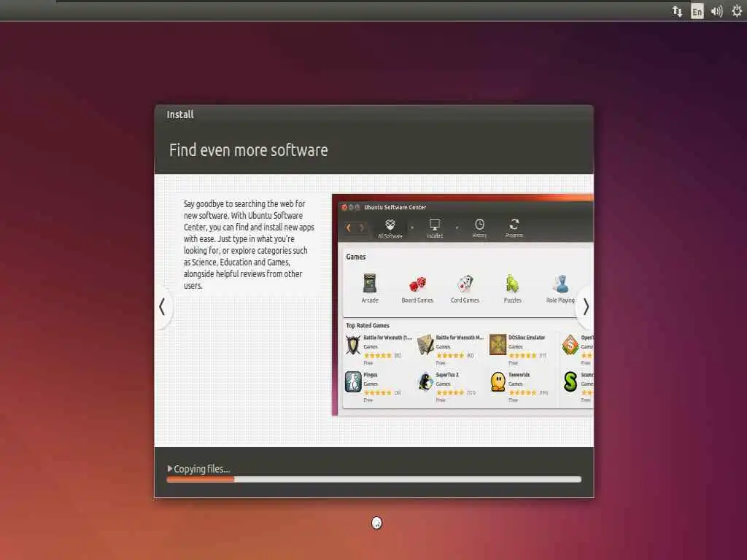Image resolution: width=747 pixels, height=560 pixels.
Task: Click the second Battle for Wesnoth icon
Action: click(425, 345)
